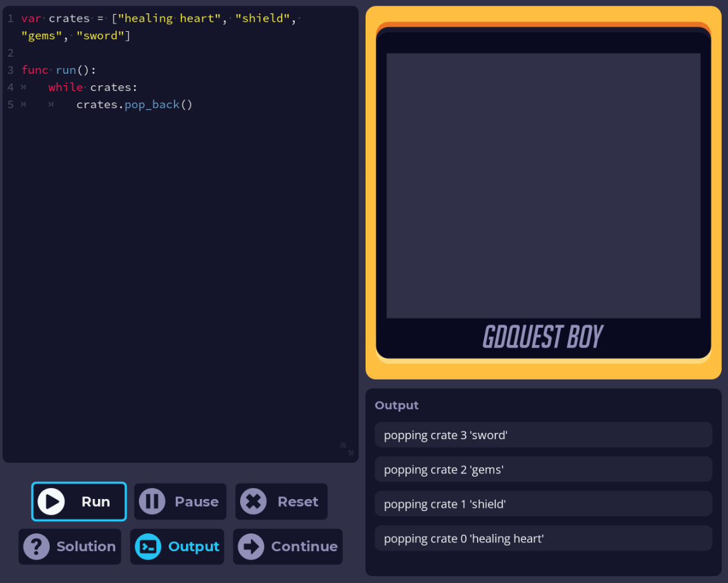Open the Solution button

click(x=69, y=546)
